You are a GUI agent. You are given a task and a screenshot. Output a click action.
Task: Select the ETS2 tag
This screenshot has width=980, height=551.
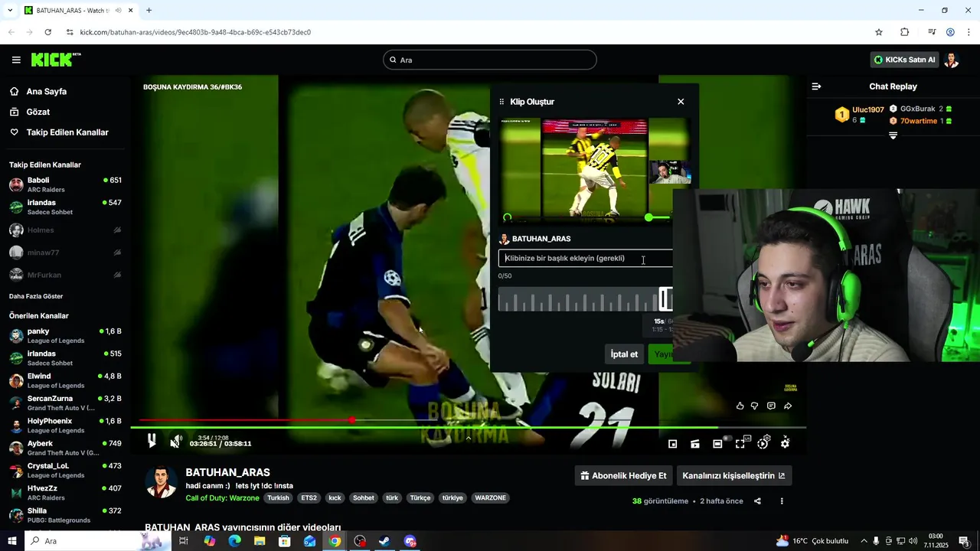click(309, 498)
